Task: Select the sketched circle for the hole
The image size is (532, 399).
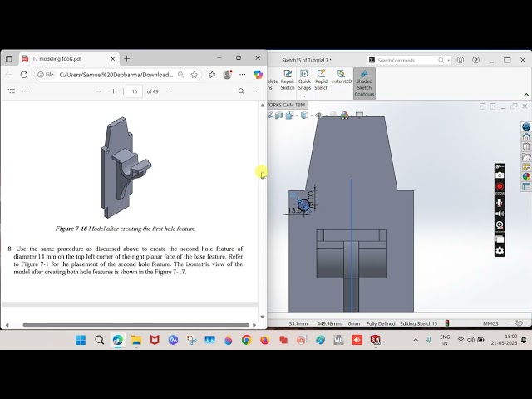Action: pos(303,205)
